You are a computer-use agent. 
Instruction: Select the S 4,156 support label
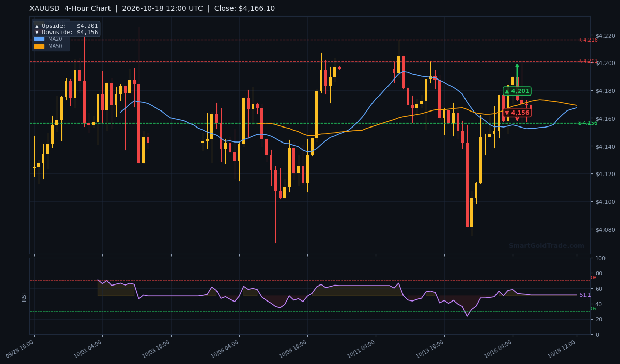(x=587, y=123)
